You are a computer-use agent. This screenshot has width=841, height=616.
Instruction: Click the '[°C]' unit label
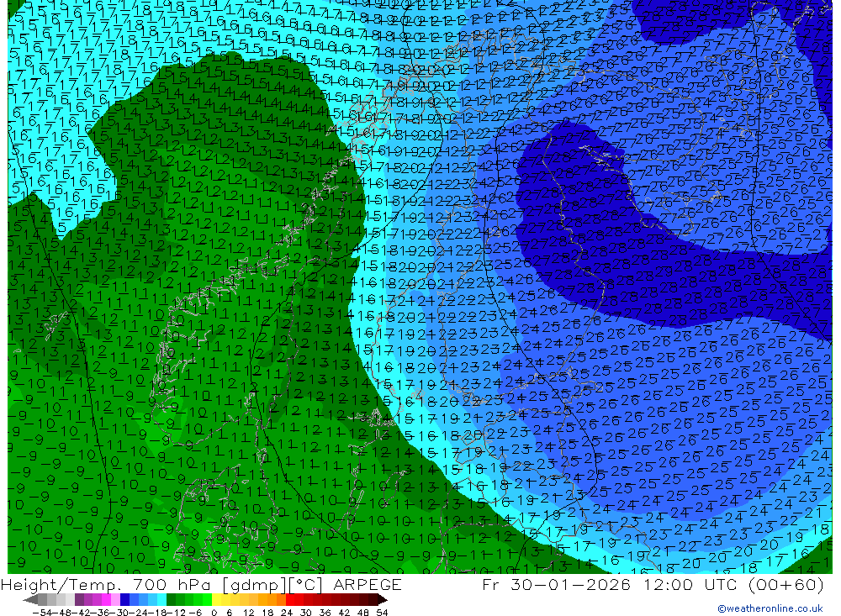306,585
